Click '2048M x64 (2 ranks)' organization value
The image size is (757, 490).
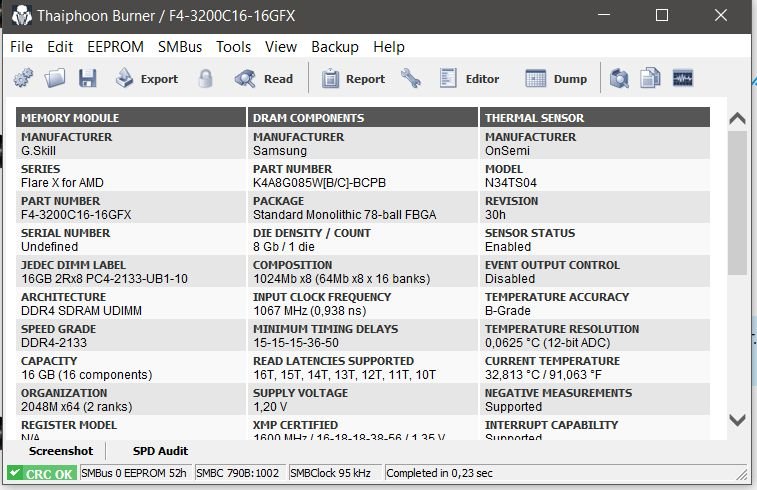click(x=76, y=406)
